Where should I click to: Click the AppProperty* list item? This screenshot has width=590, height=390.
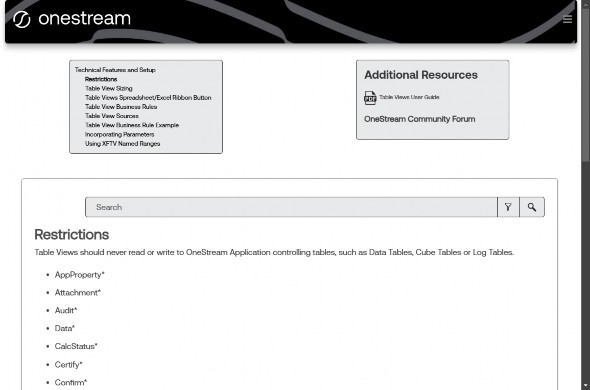(x=79, y=275)
